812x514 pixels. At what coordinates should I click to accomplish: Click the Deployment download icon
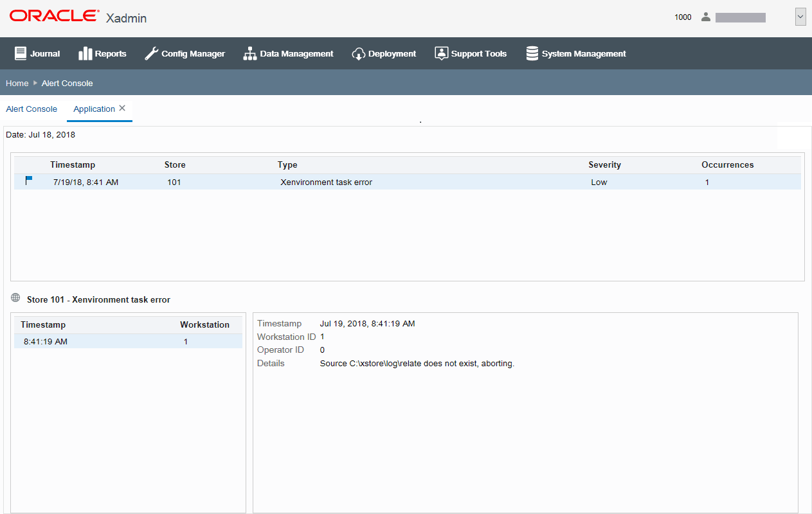(x=358, y=54)
